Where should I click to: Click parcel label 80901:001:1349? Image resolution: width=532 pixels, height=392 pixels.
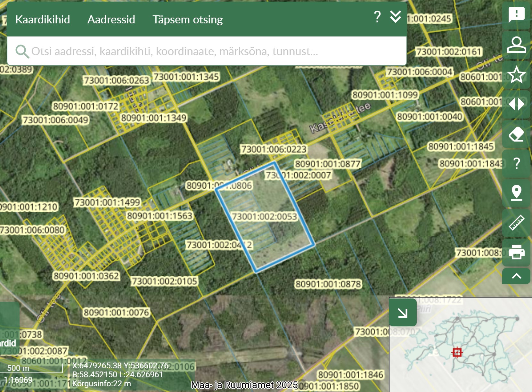point(154,118)
